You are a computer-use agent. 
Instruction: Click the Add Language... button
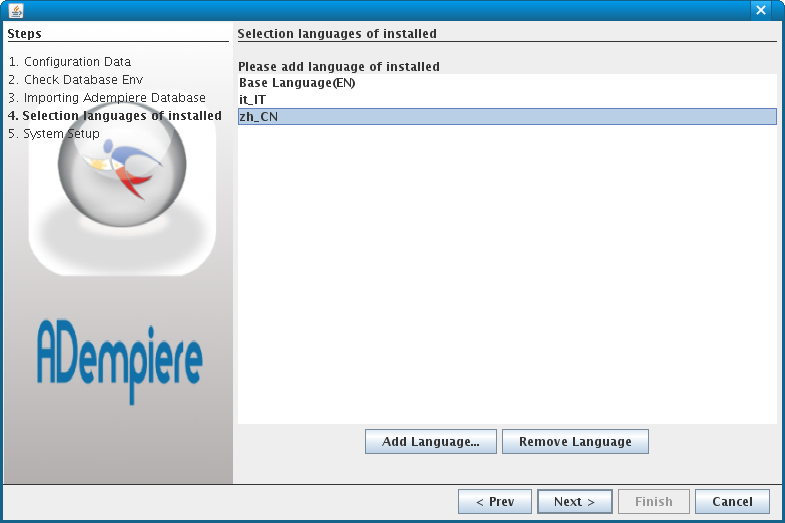click(431, 441)
